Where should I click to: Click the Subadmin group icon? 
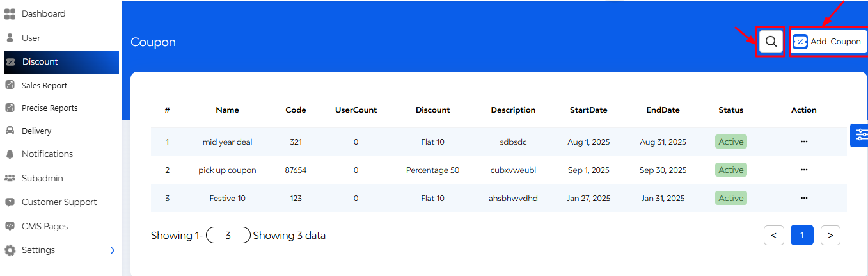click(10, 178)
